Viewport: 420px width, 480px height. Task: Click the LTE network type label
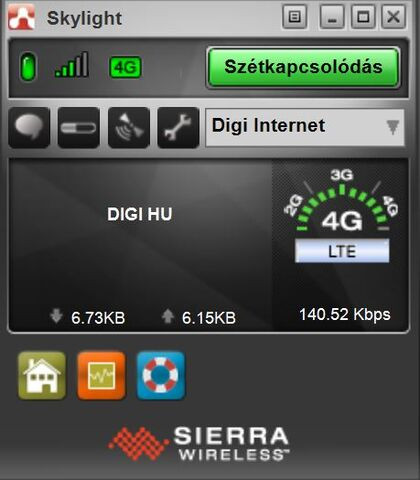point(342,251)
